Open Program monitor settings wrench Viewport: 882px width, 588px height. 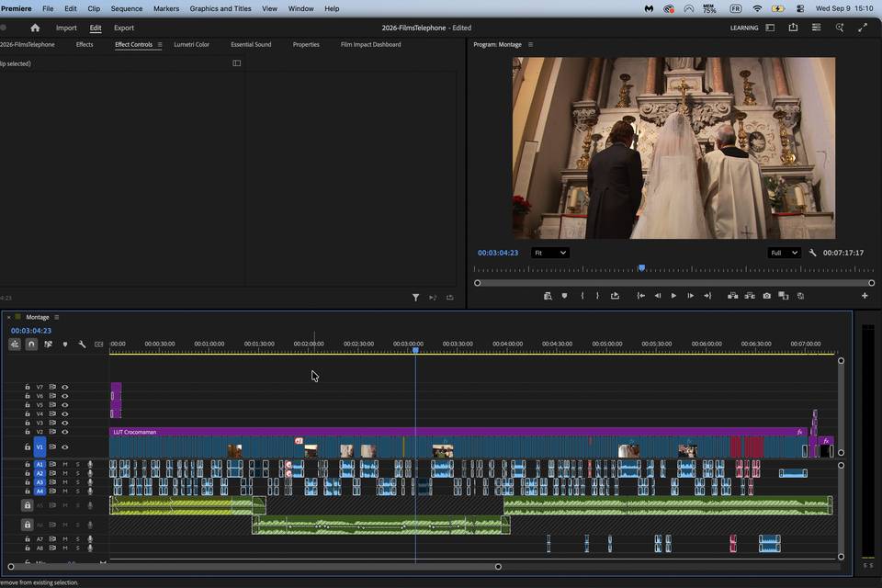pos(812,253)
